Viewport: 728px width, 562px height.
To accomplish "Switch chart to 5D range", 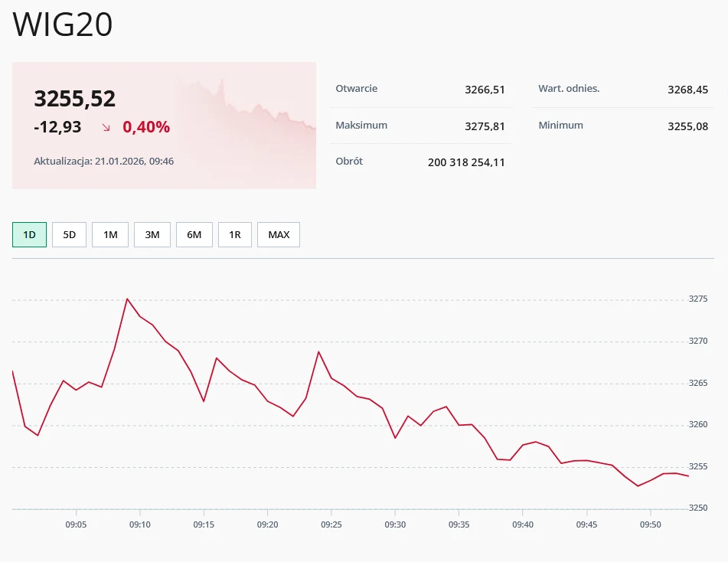I will pyautogui.click(x=69, y=235).
